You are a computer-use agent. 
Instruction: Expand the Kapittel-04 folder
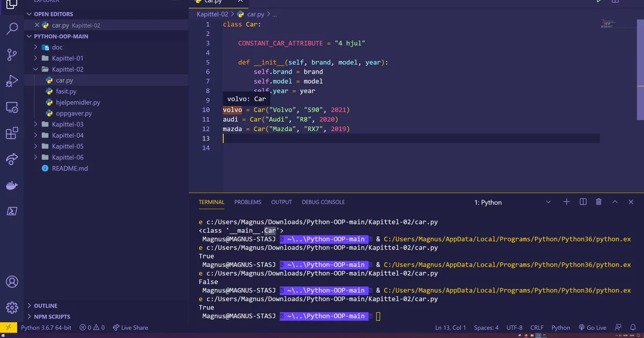point(35,135)
